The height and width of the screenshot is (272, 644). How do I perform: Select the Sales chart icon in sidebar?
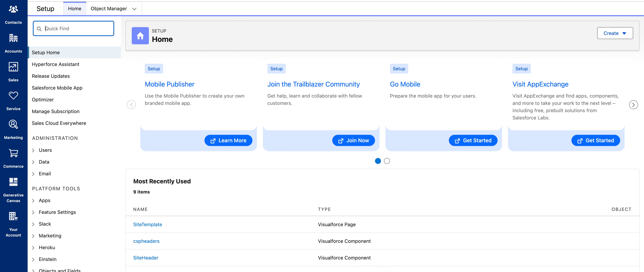pos(13,67)
